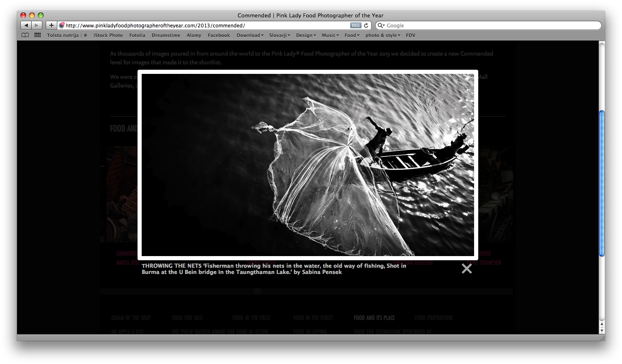
Task: Click the plus Add Bookmark button
Action: tap(51, 25)
